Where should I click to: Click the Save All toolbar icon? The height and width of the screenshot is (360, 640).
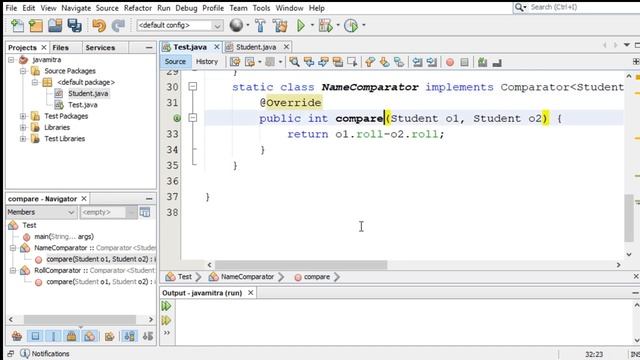point(74,25)
